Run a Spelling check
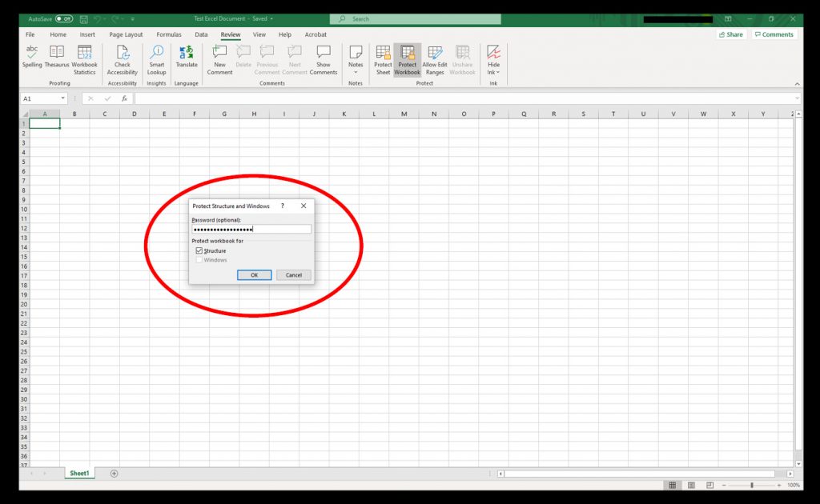 point(32,57)
